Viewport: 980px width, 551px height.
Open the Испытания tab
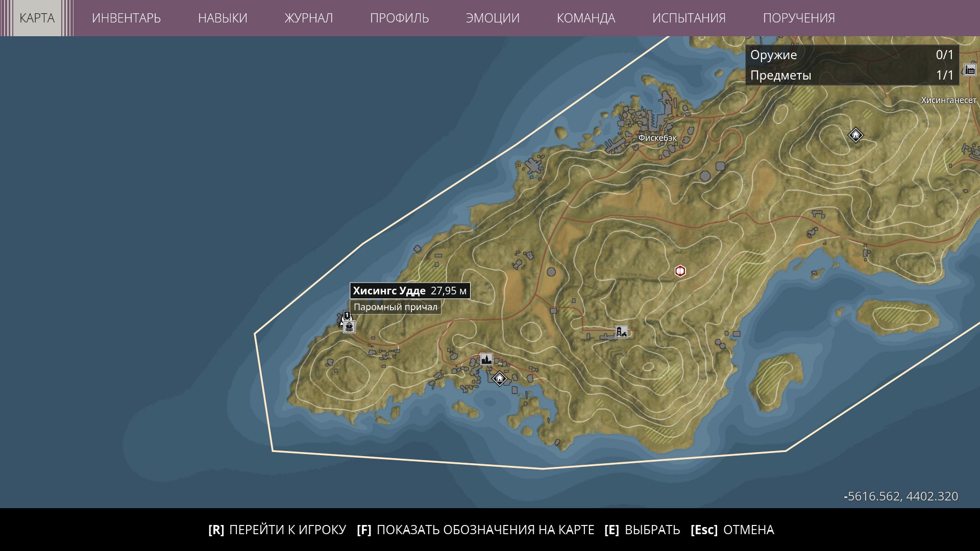(x=689, y=18)
